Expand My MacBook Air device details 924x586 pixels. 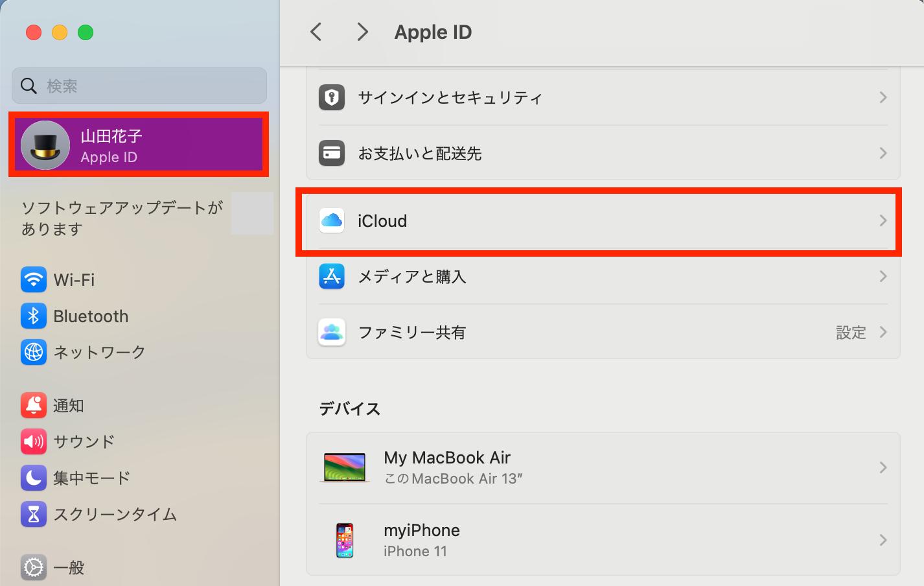[883, 467]
